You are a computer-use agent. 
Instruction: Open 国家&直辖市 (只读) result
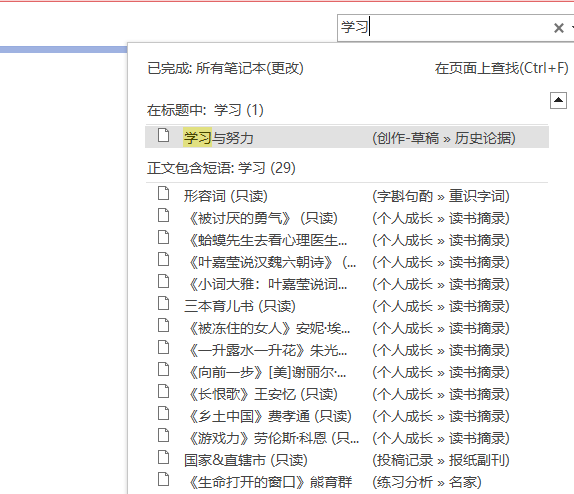[x=347, y=460]
